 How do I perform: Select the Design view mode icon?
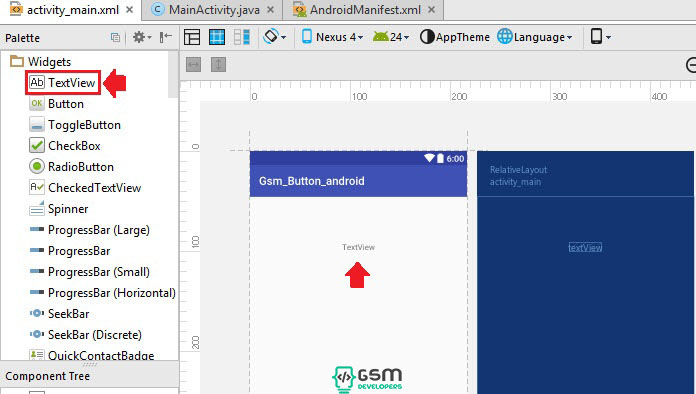[x=192, y=37]
